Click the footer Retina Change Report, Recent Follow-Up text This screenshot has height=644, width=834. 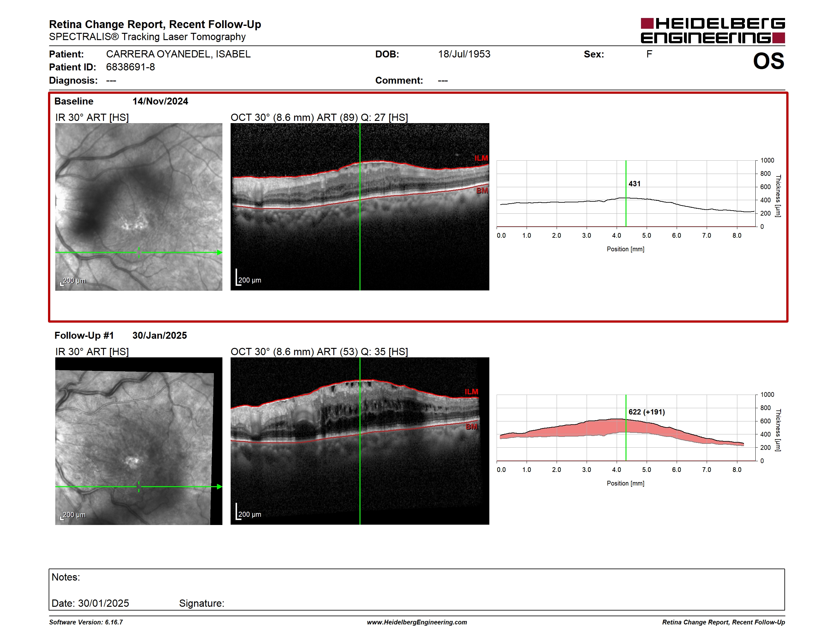pyautogui.click(x=724, y=622)
